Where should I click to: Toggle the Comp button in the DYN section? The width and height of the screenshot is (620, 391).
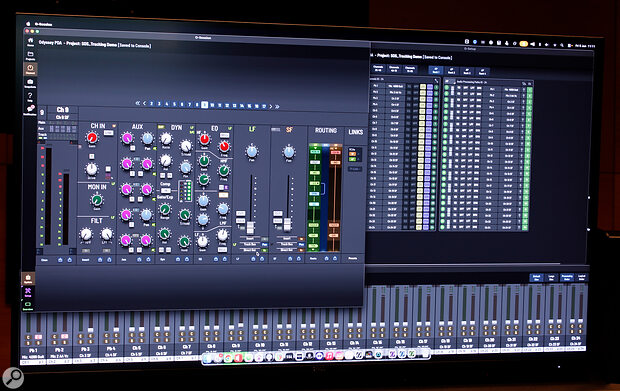165,191
